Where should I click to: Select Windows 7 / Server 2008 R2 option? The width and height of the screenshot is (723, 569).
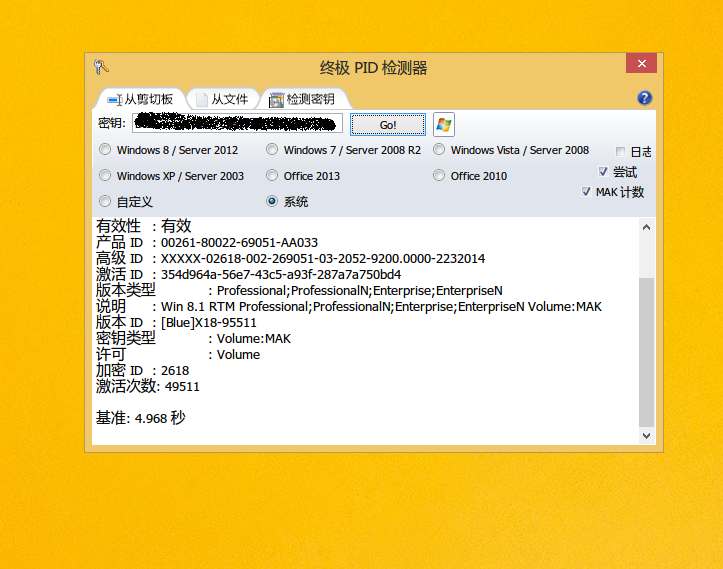pos(272,149)
